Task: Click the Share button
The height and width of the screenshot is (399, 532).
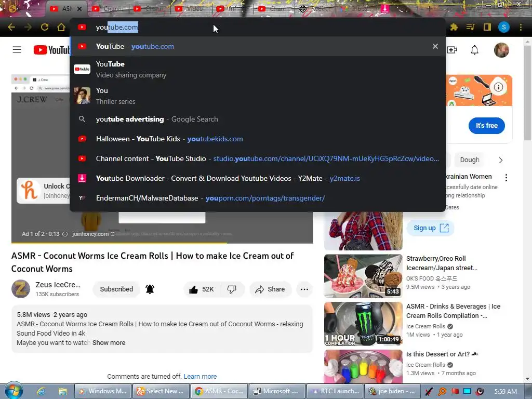Action: 270,289
